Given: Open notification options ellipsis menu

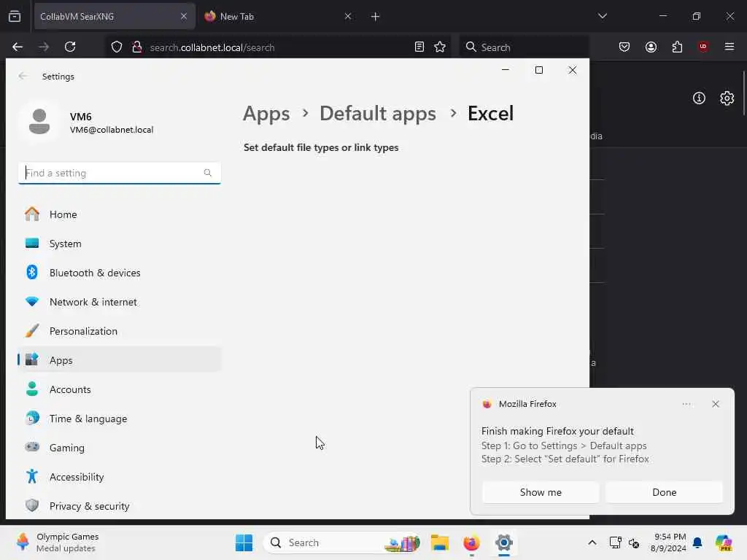Looking at the screenshot, I should pos(686,404).
